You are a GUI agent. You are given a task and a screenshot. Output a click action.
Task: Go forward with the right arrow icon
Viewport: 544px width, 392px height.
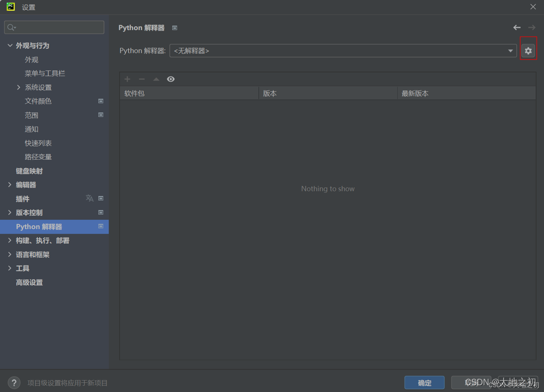click(532, 27)
